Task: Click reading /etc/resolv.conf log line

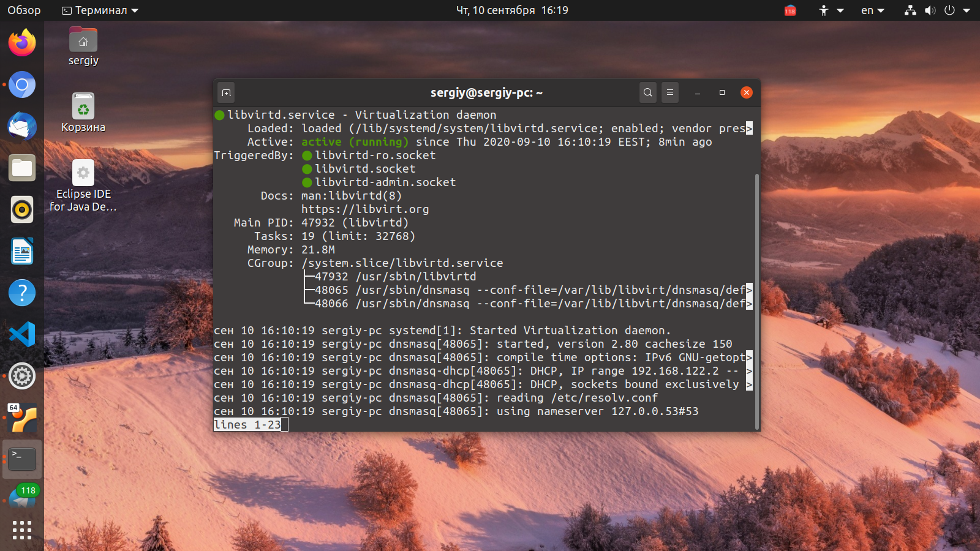Action: pos(435,398)
